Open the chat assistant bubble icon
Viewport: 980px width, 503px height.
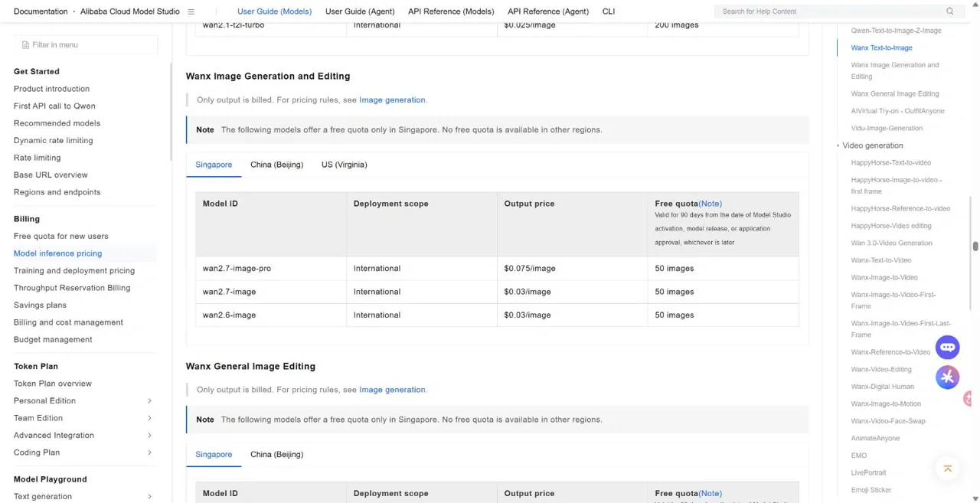pyautogui.click(x=947, y=347)
